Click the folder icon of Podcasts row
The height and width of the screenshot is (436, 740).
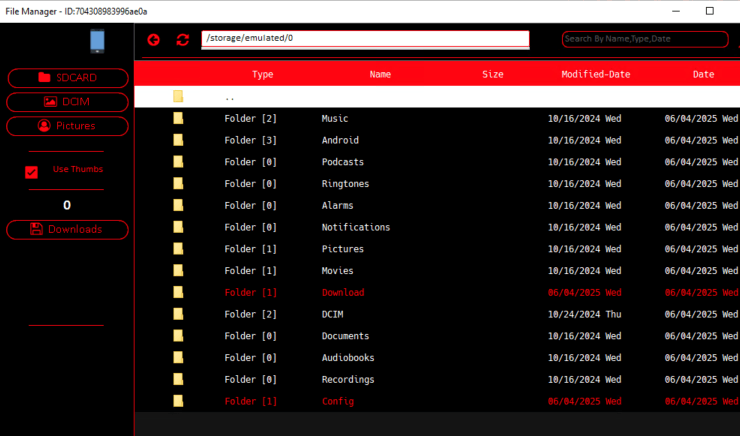178,161
